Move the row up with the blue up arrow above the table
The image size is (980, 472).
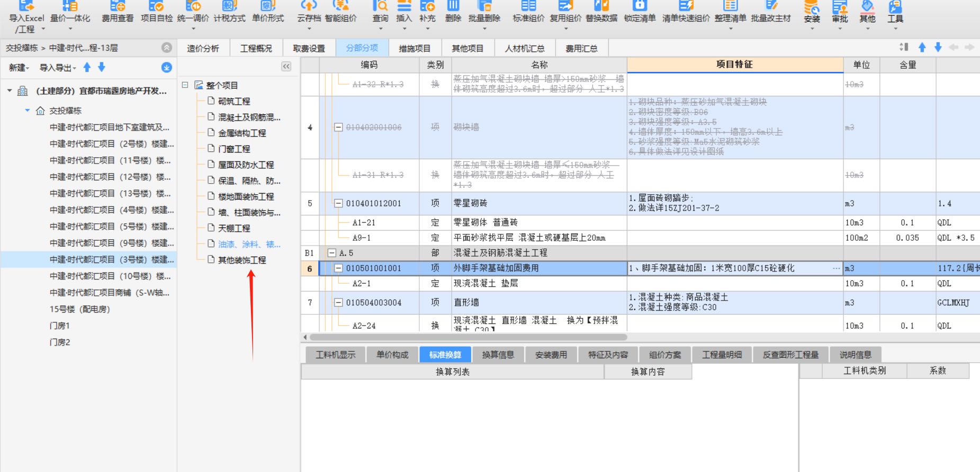point(922,47)
